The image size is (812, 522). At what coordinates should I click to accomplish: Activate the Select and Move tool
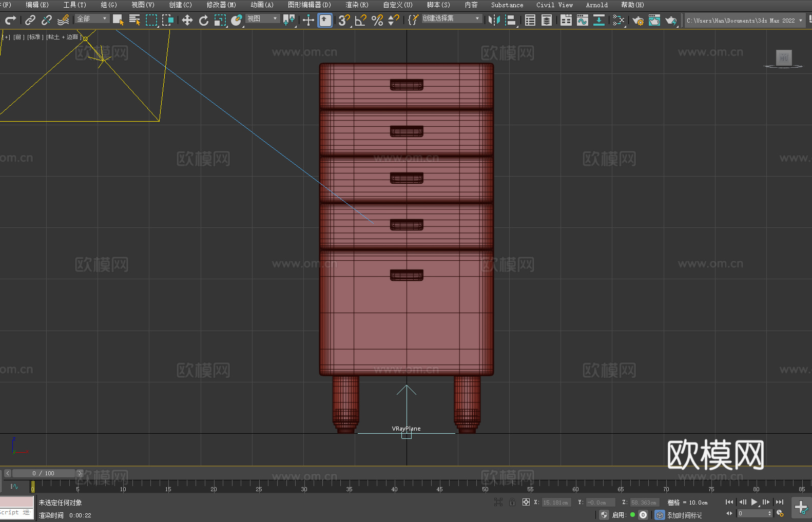(x=187, y=20)
